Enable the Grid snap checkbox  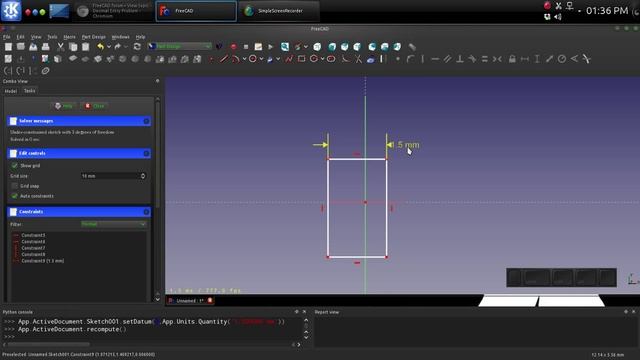(15, 186)
